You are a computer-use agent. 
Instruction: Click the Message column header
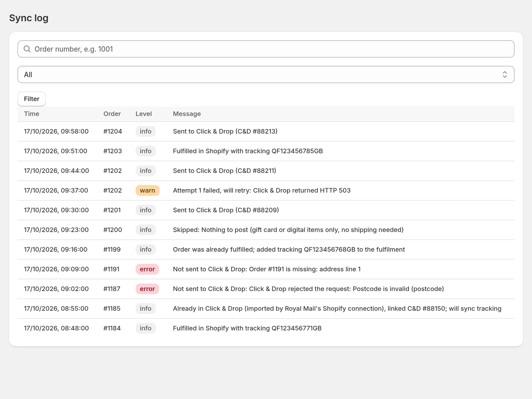[187, 114]
